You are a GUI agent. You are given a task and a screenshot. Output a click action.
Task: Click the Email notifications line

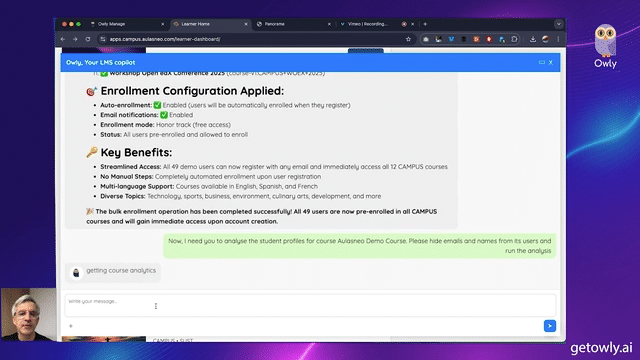[147, 115]
